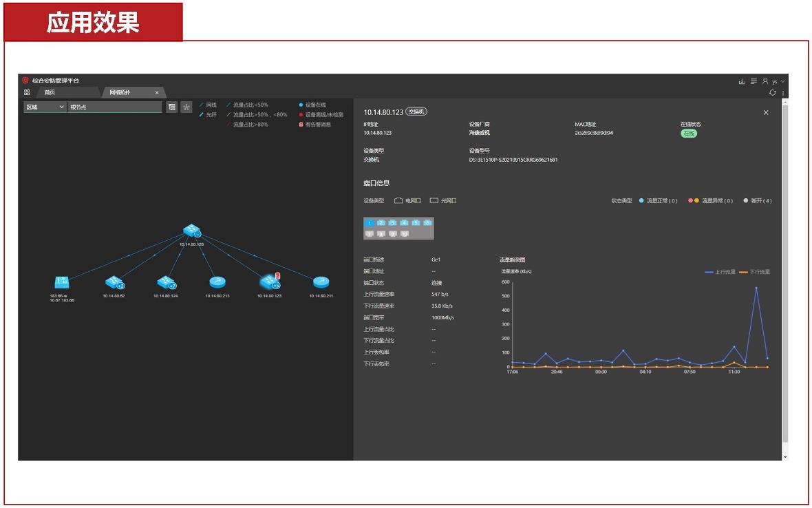The width and height of the screenshot is (812, 508).
Task: Select port 1 in port panel
Action: [370, 222]
